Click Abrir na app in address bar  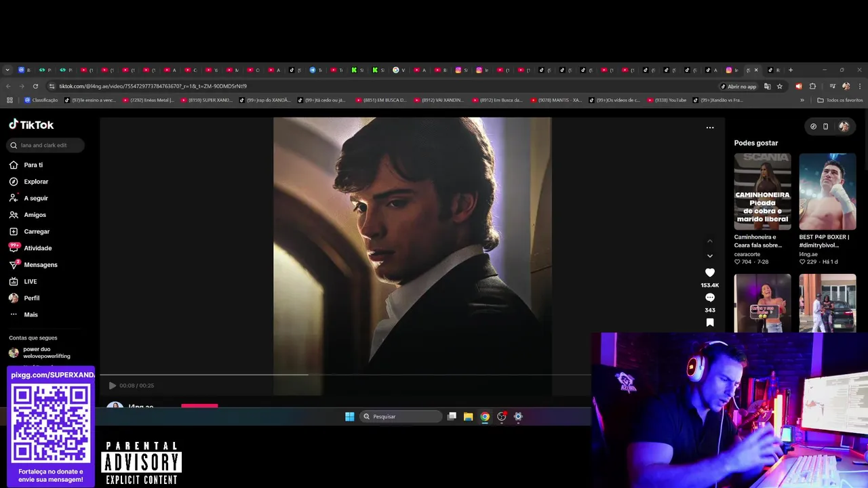[738, 86]
